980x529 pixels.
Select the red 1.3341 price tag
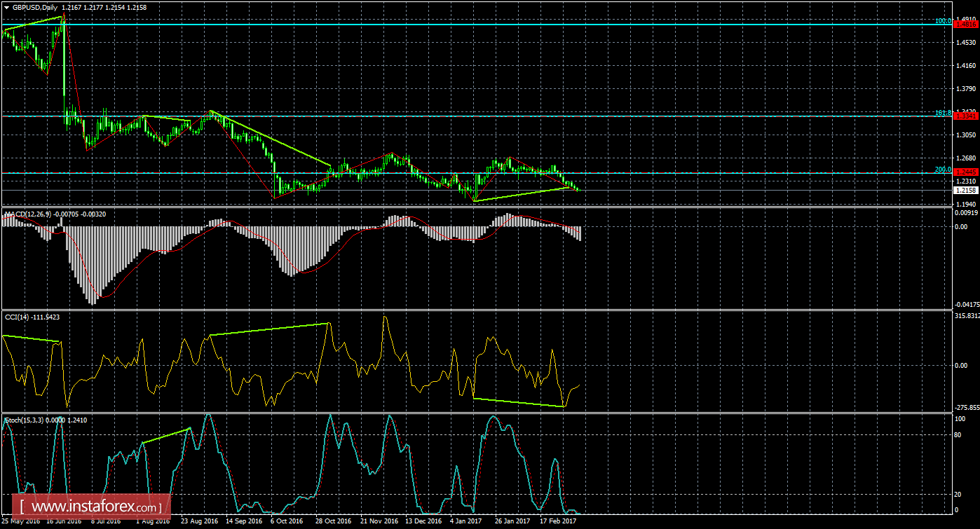coord(967,116)
